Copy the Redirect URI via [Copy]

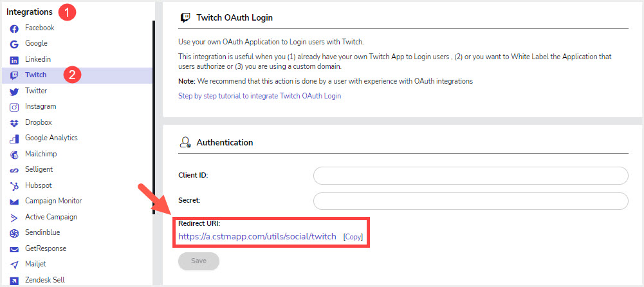pos(353,237)
